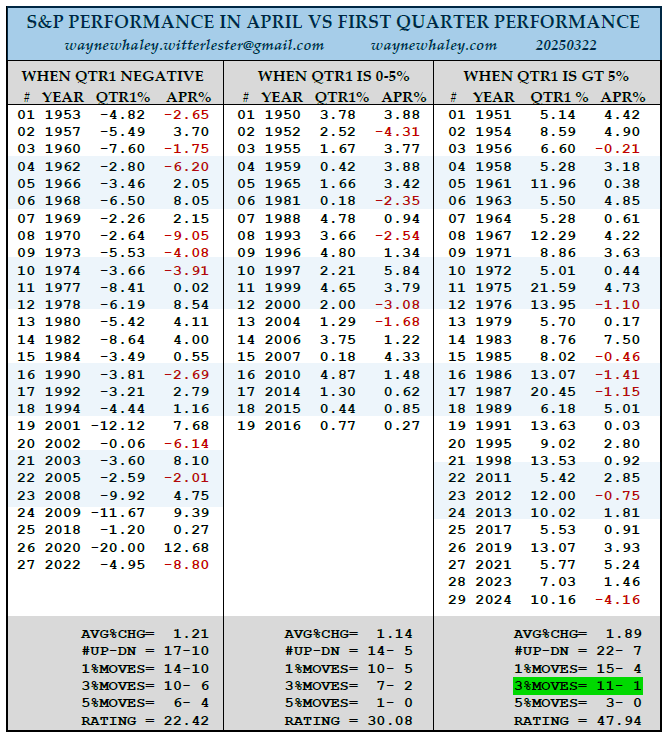Select the 12.68 April value for 2020
The image size is (668, 739).
(x=186, y=548)
